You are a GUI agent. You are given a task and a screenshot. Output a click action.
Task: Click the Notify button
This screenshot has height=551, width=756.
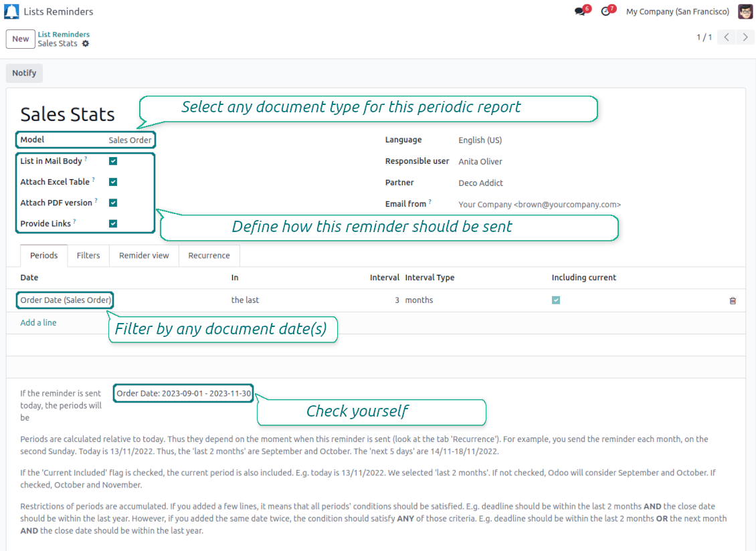(x=24, y=73)
